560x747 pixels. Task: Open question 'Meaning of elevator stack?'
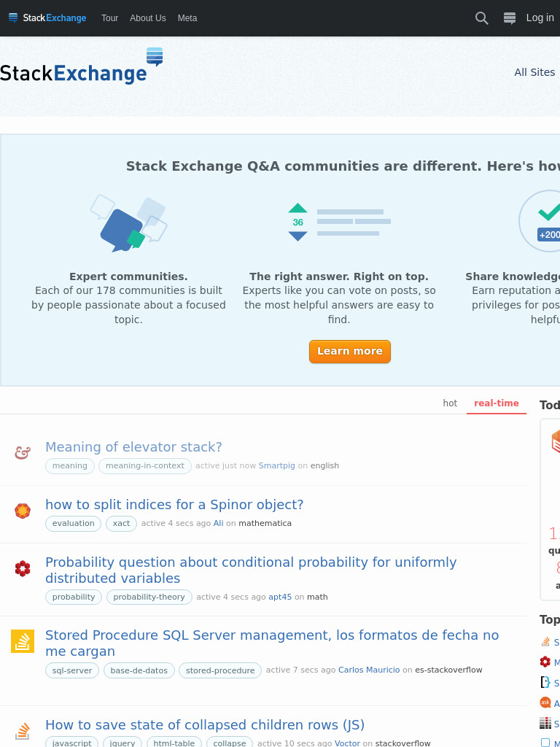click(134, 447)
